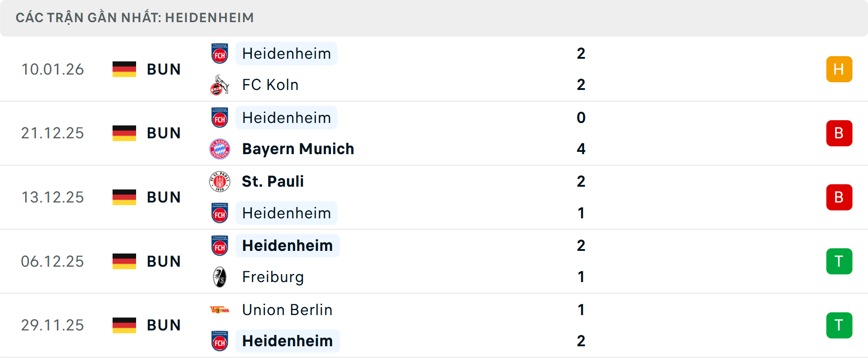Toggle the green H result badge

click(x=839, y=69)
